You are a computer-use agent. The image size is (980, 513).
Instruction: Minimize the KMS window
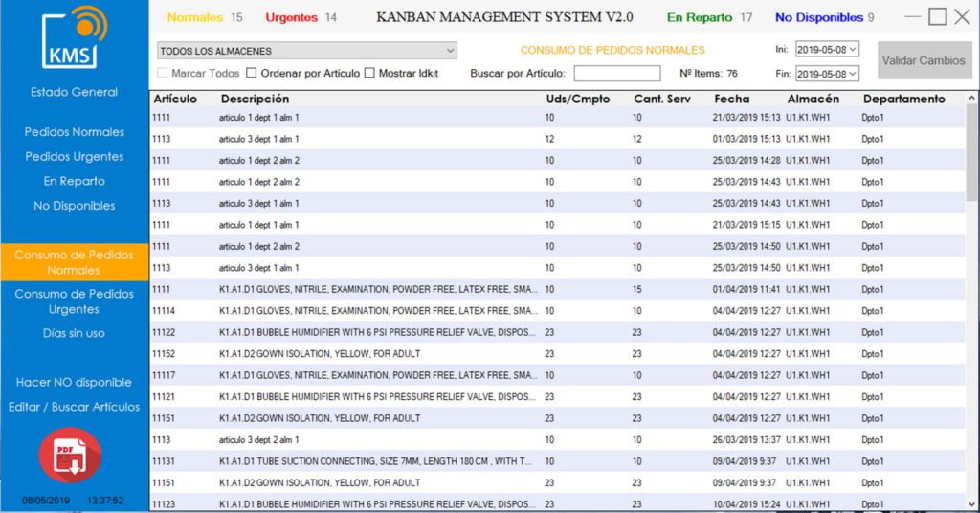pos(912,17)
